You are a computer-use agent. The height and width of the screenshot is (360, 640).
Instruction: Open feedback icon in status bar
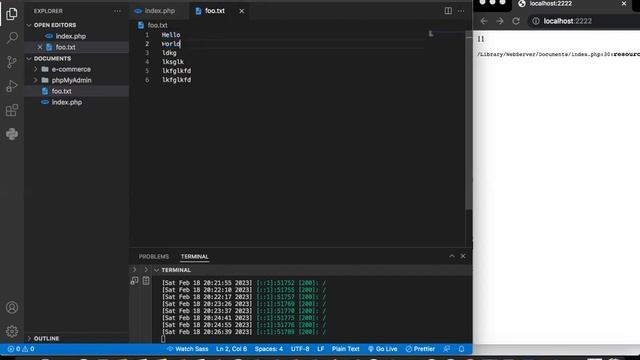pyautogui.click(x=447, y=349)
